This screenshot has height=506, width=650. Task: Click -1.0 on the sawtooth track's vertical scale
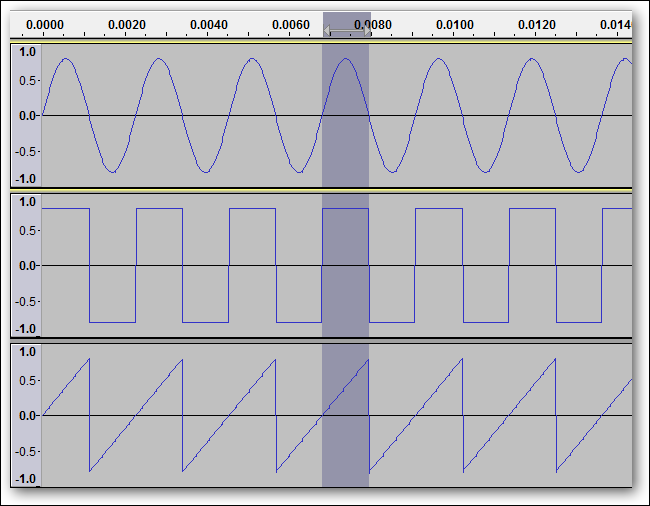click(26, 479)
